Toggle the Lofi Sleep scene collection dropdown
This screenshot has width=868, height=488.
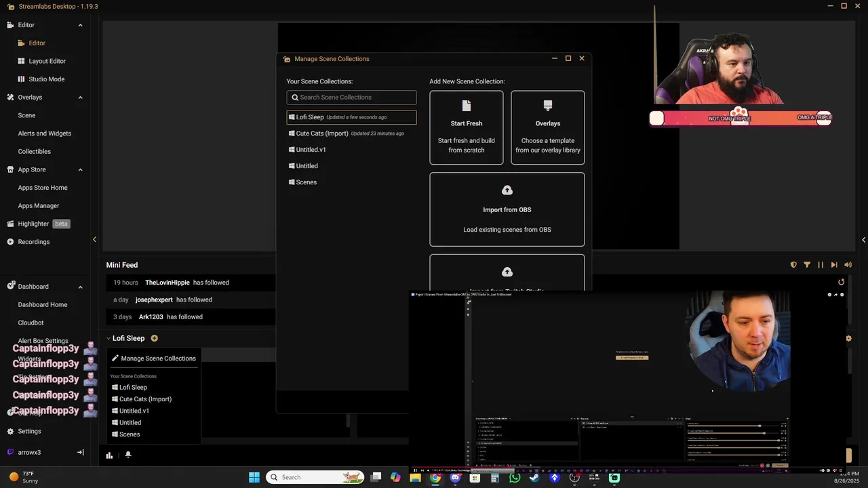[125, 338]
